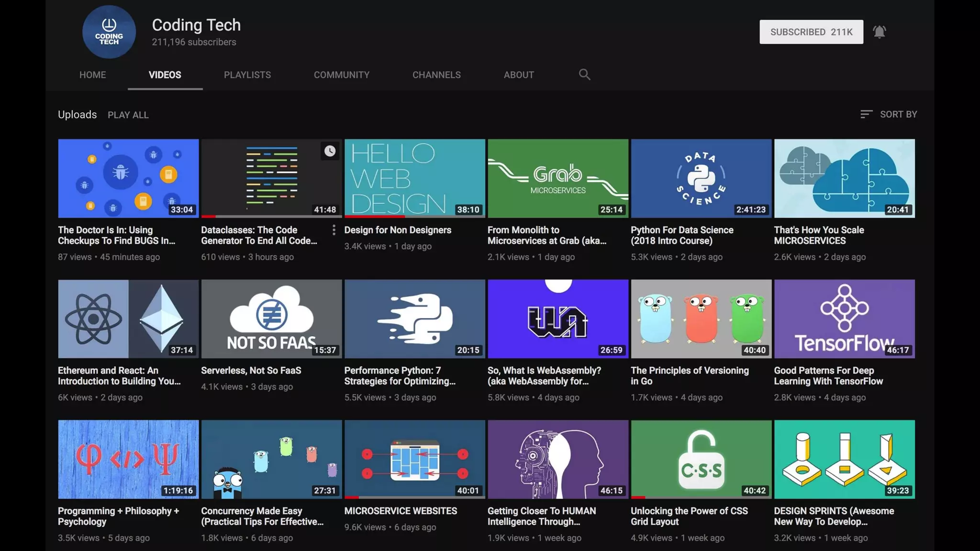Click the red progress bar under MICROSERVICE WEBSITES thumbnail
This screenshot has width=980, height=551.
(x=352, y=497)
